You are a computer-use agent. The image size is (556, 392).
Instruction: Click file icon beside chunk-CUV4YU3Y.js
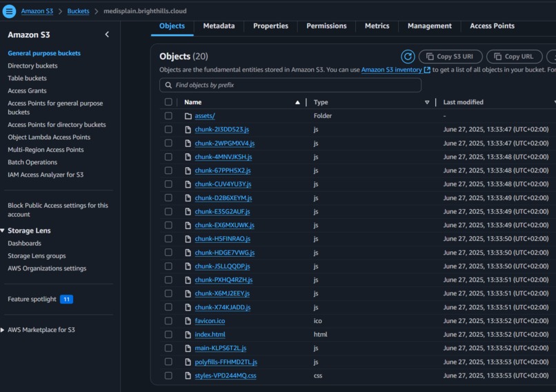tap(188, 184)
